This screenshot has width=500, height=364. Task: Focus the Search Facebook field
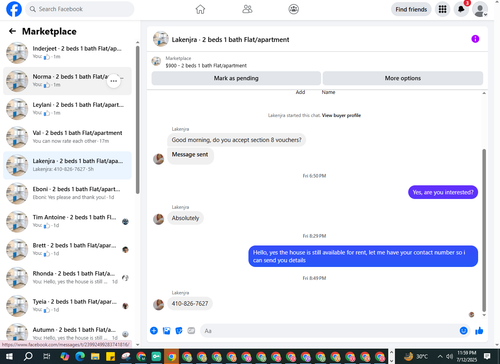pos(80,9)
